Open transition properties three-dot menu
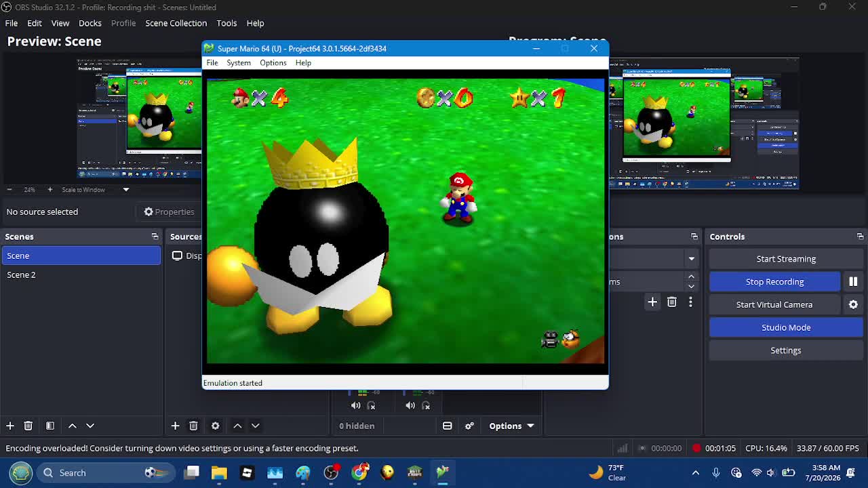 [690, 302]
